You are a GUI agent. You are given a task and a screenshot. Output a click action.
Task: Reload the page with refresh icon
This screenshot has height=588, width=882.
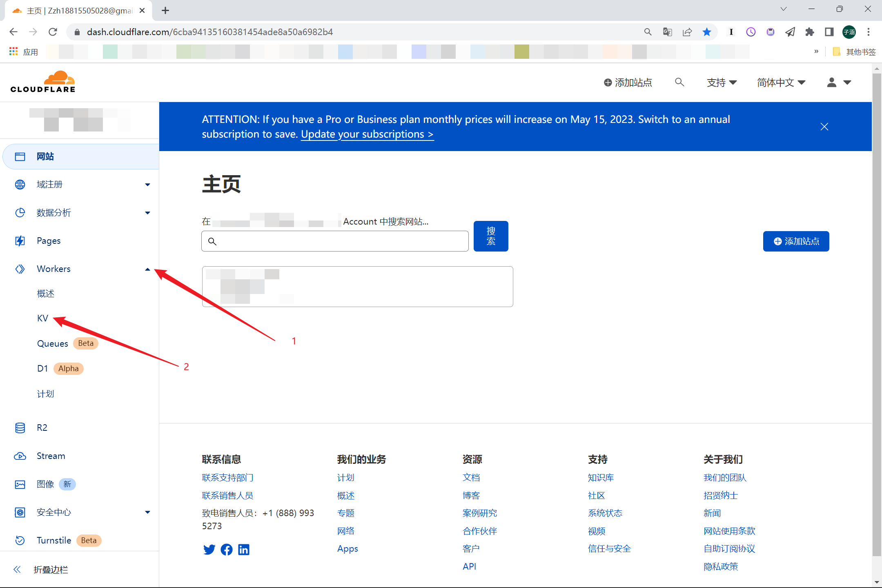53,32
